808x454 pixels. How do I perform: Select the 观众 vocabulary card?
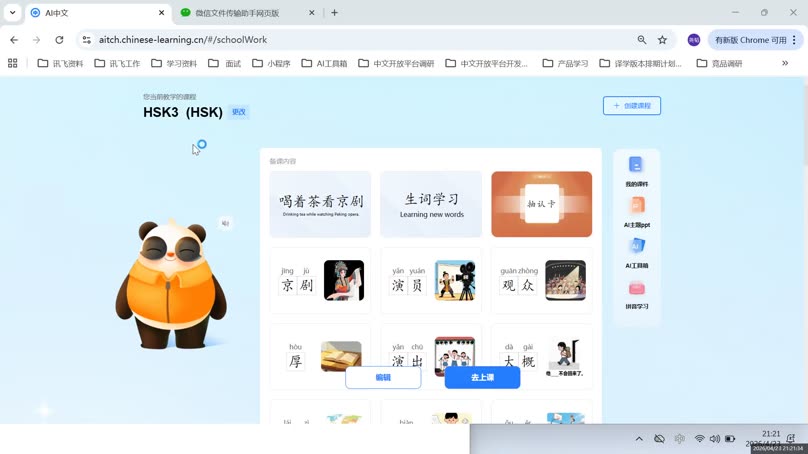(542, 280)
